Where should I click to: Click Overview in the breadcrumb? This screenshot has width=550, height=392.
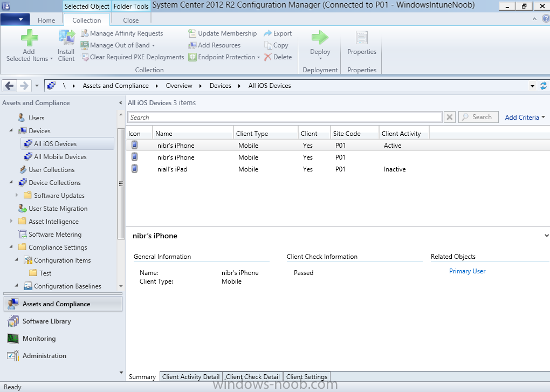[x=179, y=86]
